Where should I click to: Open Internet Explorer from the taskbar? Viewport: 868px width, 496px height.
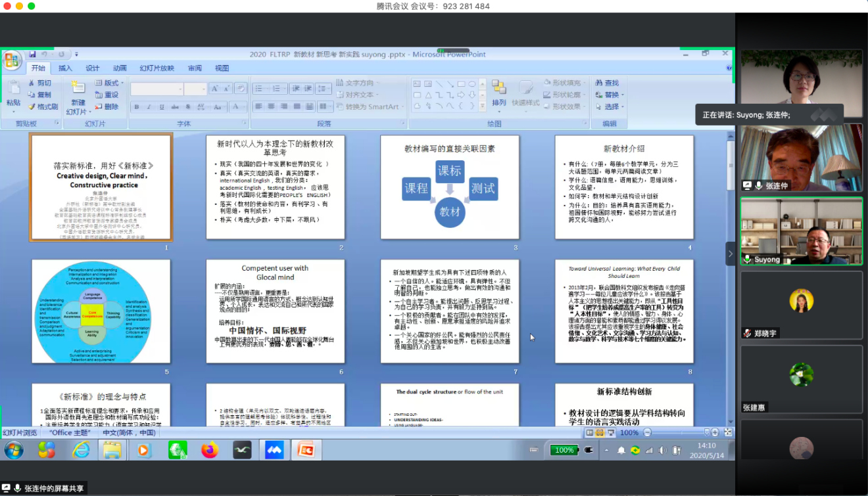pyautogui.click(x=82, y=450)
